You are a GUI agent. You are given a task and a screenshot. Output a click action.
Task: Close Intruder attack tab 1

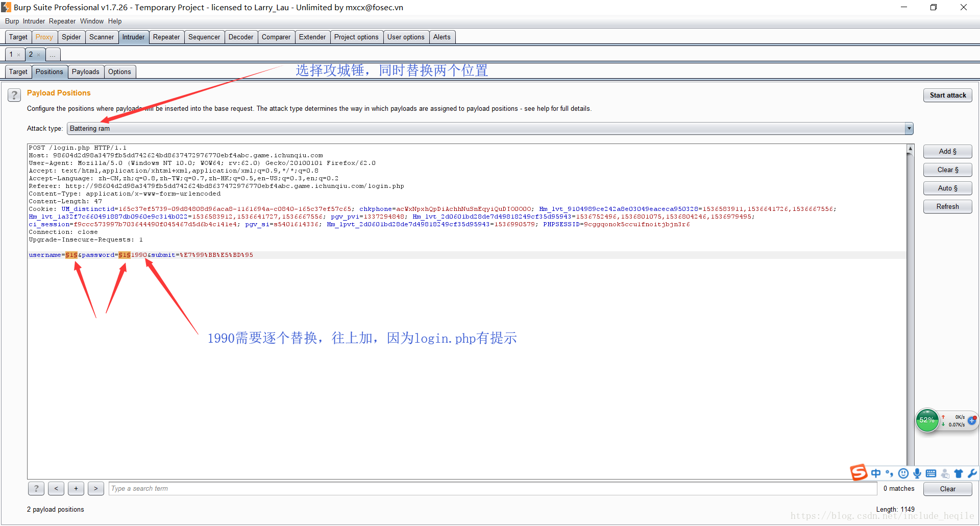(19, 55)
